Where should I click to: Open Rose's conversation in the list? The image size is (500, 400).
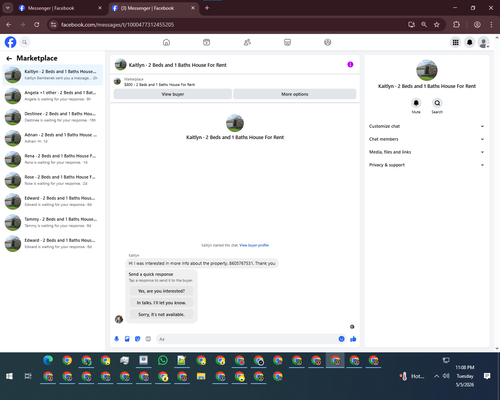click(53, 180)
